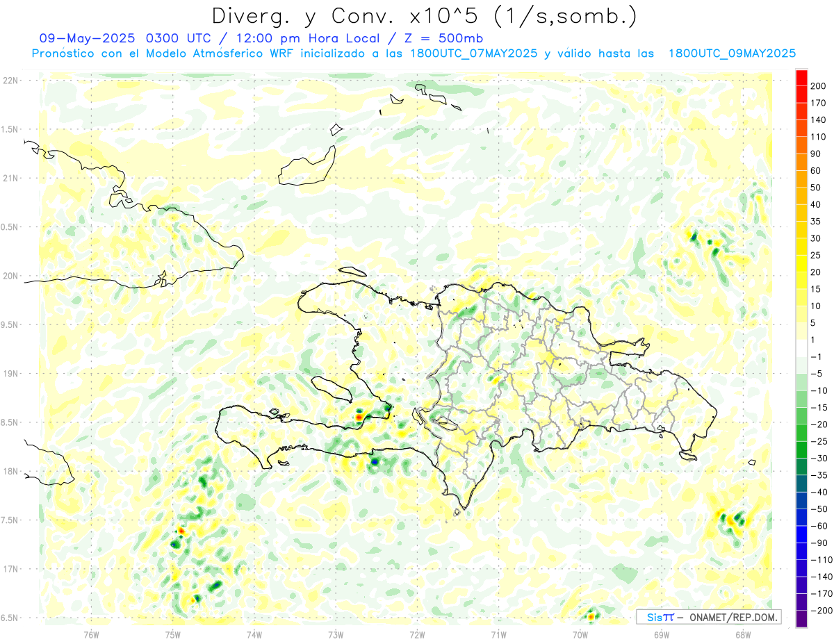Click the "72W" longitude label
Image resolution: width=834 pixels, height=644 pixels.
pos(417,634)
